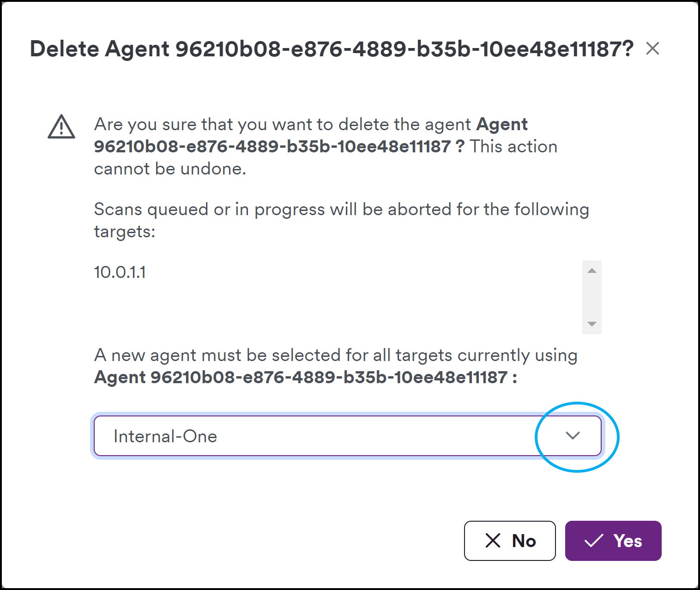The height and width of the screenshot is (590, 700).
Task: Click inside the targets list area
Action: pyautogui.click(x=323, y=295)
